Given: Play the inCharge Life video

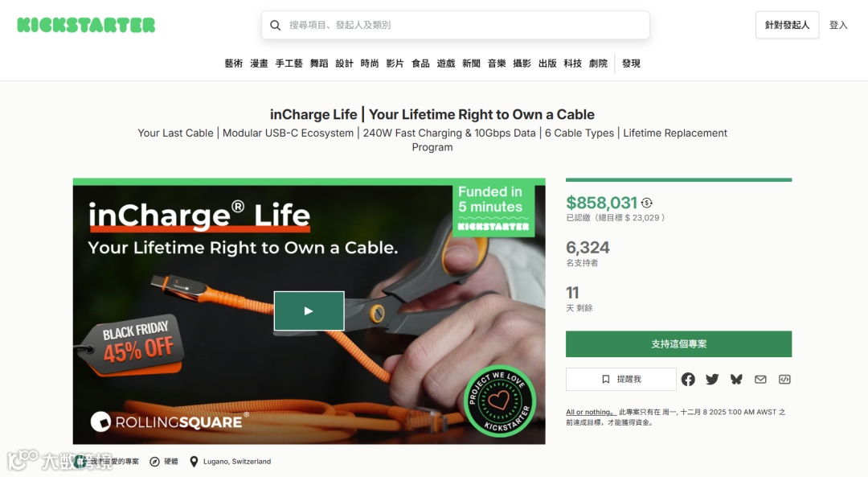Looking at the screenshot, I should (309, 310).
